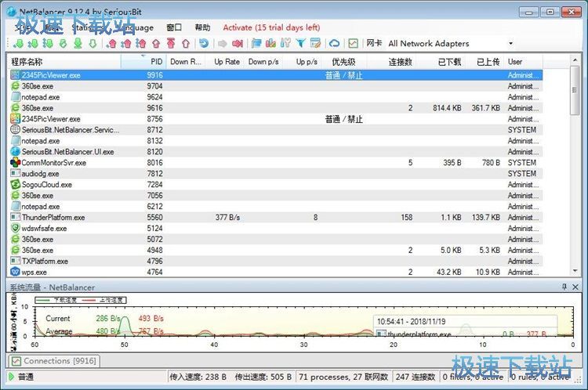Open the blue funnel filters icon
This screenshot has width=588, height=390.
300,43
